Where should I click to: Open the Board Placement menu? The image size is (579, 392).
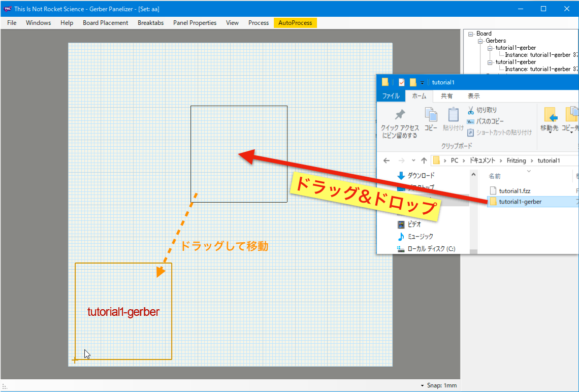(x=105, y=23)
